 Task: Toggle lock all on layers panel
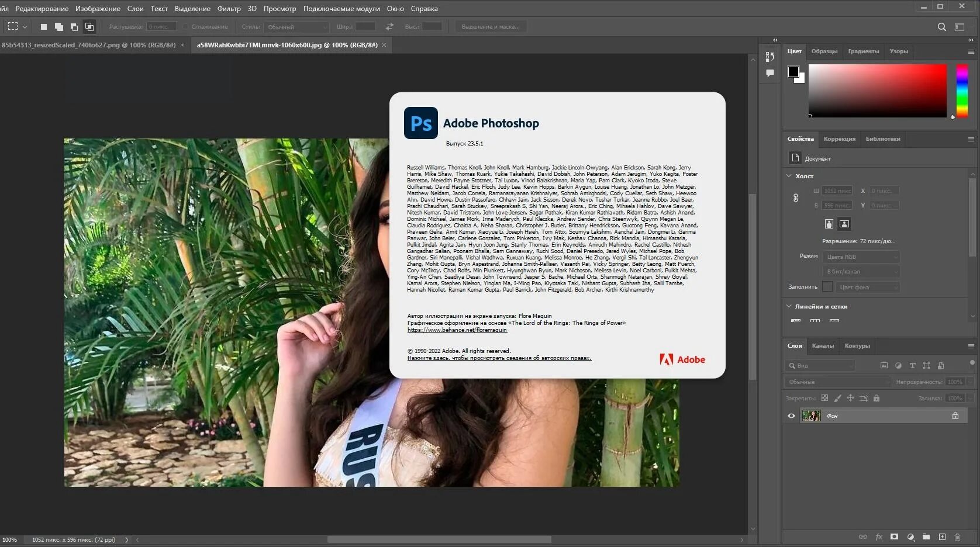[876, 399]
